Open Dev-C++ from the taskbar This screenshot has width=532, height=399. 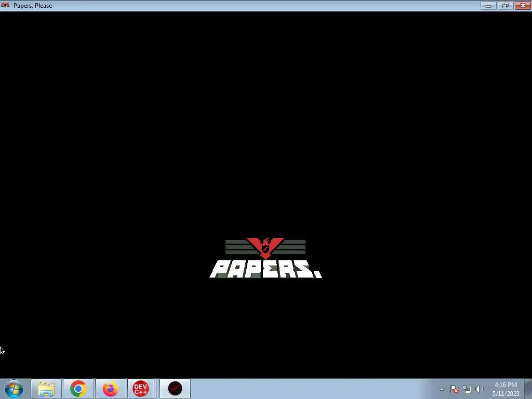click(141, 389)
